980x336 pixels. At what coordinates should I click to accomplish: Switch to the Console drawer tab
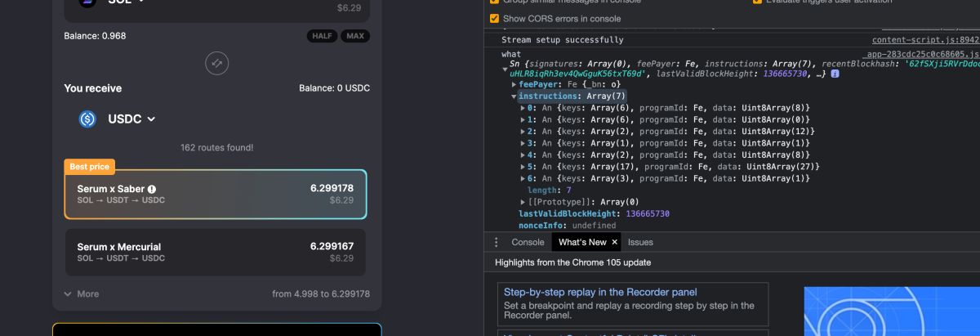(x=528, y=242)
